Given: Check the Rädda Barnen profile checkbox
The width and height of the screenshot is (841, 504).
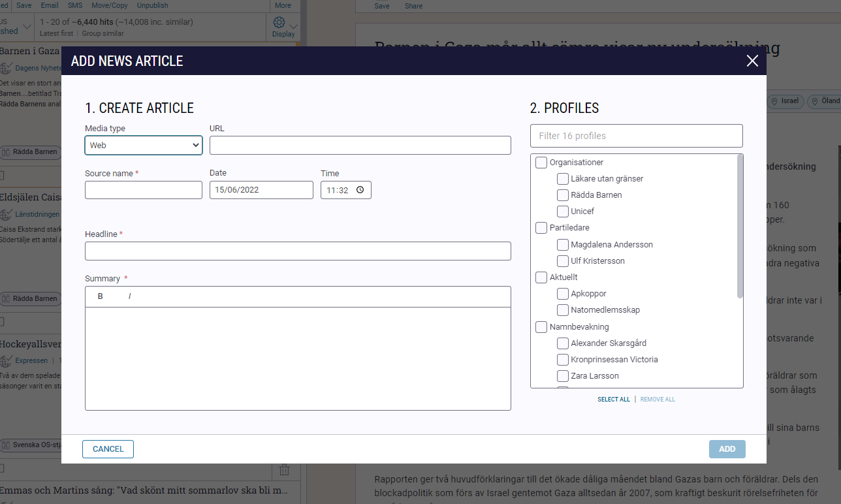Looking at the screenshot, I should [563, 195].
